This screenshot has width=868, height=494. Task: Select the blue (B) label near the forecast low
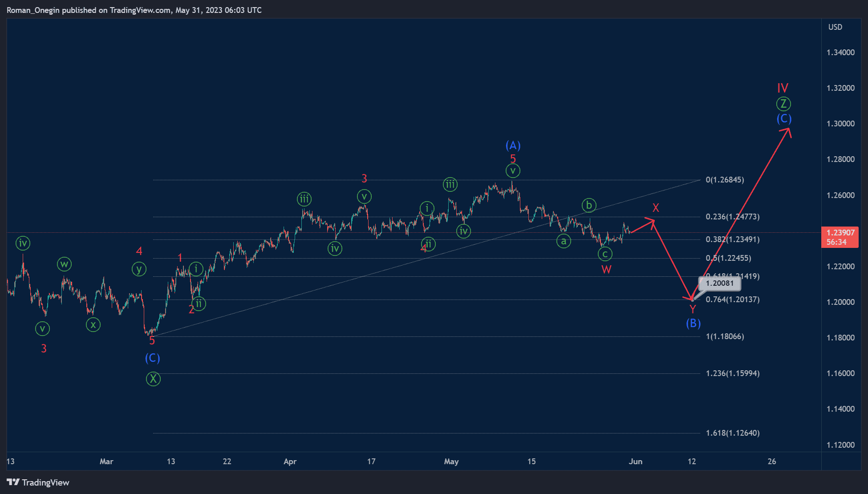693,324
